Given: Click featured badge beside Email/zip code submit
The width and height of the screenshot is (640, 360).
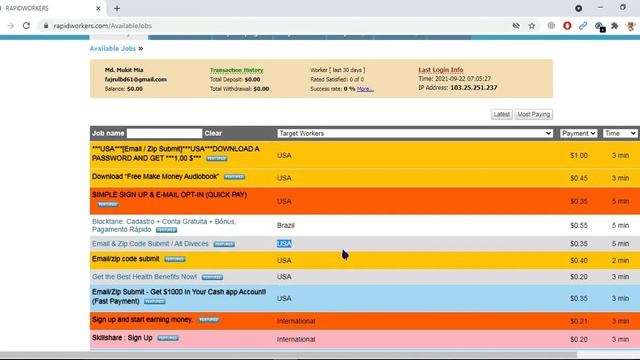Looking at the screenshot, I should [175, 259].
